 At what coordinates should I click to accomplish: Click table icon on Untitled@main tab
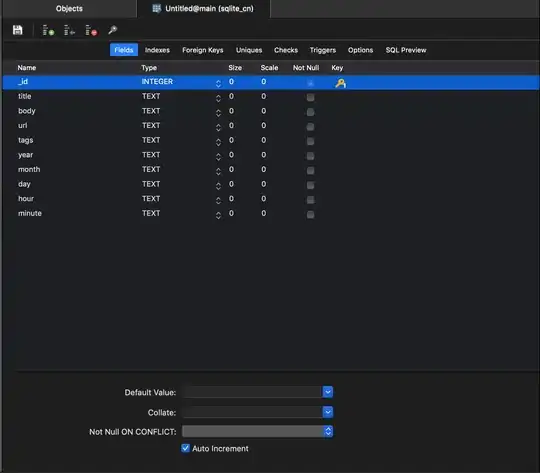(156, 9)
